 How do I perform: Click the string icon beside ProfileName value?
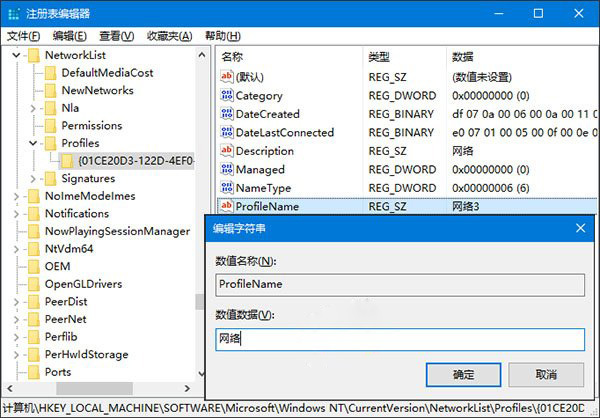point(227,206)
